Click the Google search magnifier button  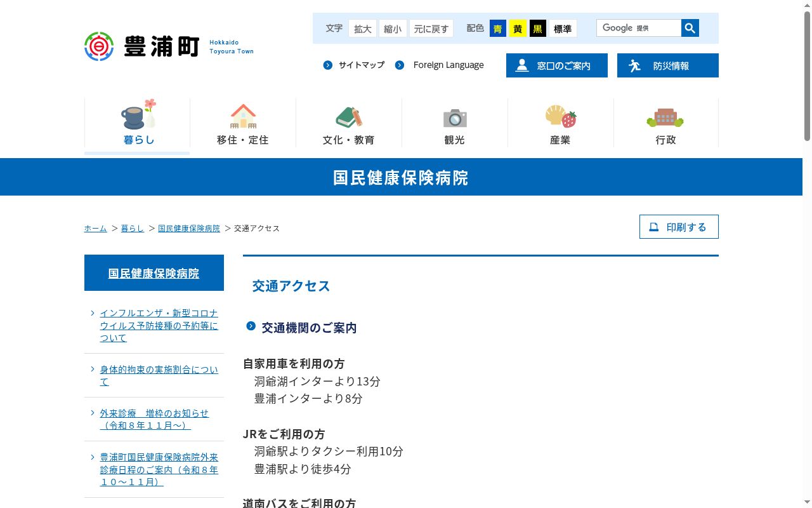pos(690,28)
